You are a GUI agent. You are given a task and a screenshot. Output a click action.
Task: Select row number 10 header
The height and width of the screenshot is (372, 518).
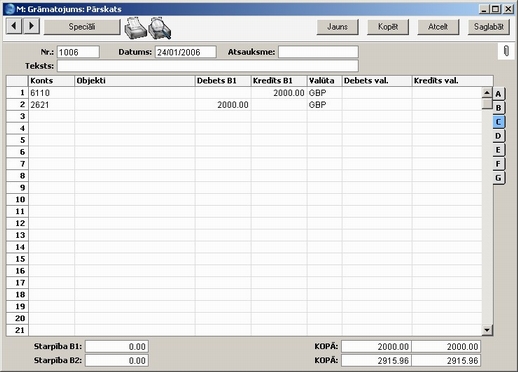17,200
